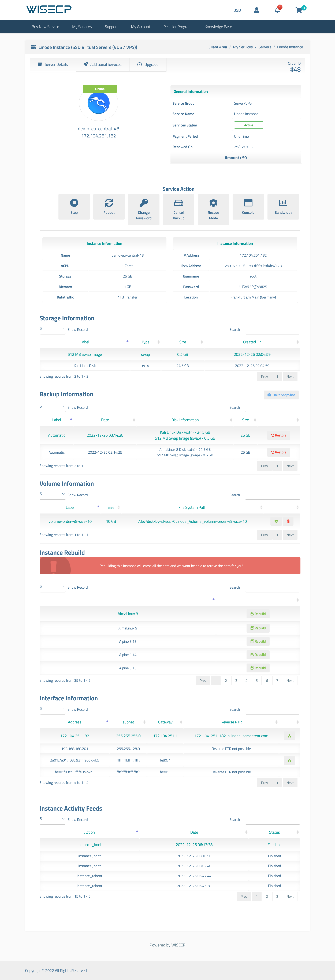
Task: Click Prev in Interface Information pagination
Action: point(264,783)
